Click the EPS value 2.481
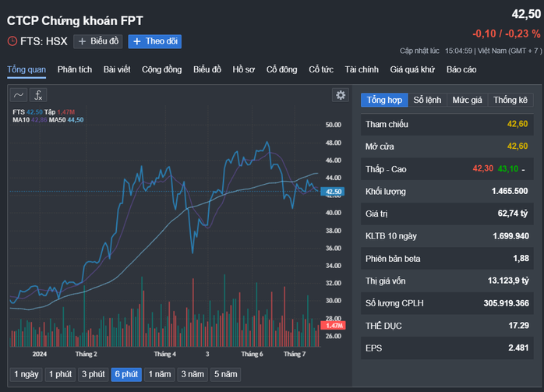 [518, 348]
